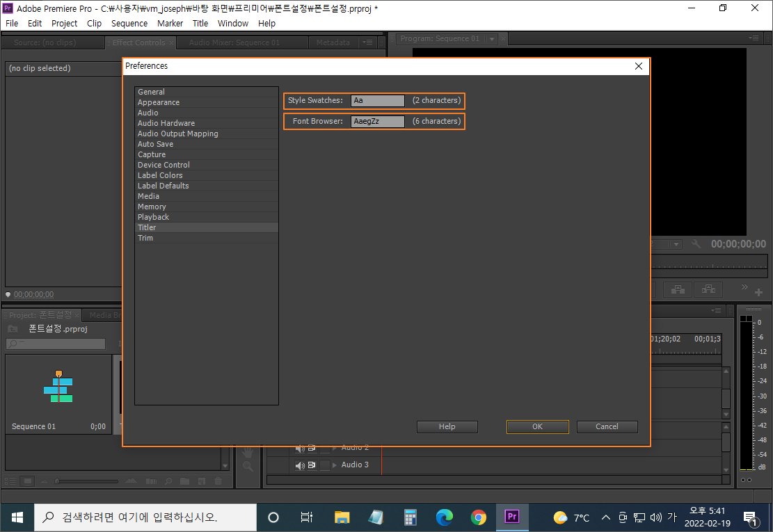
Task: Select the Hand tool
Action: (x=248, y=452)
